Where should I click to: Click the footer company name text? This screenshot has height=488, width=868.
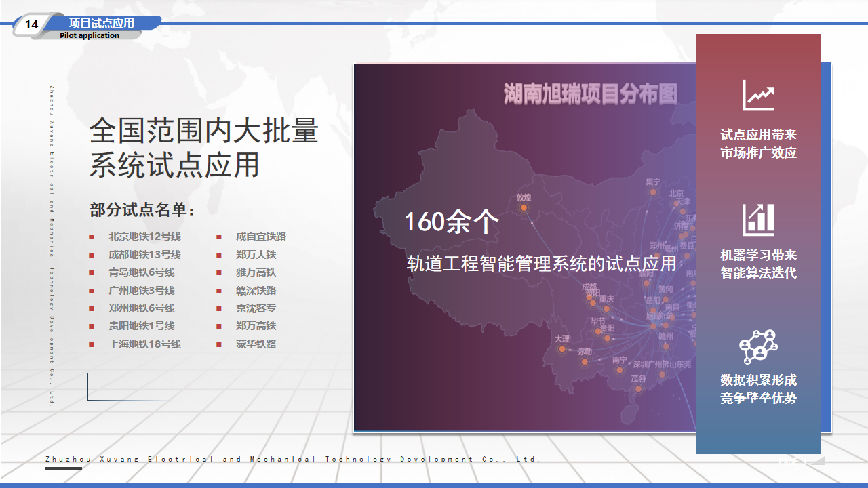(293, 459)
